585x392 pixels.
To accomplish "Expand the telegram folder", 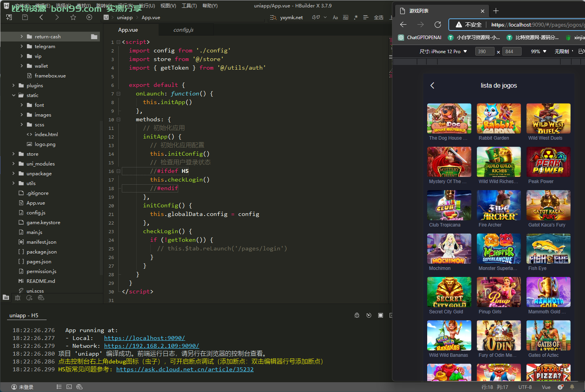I will tap(22, 46).
